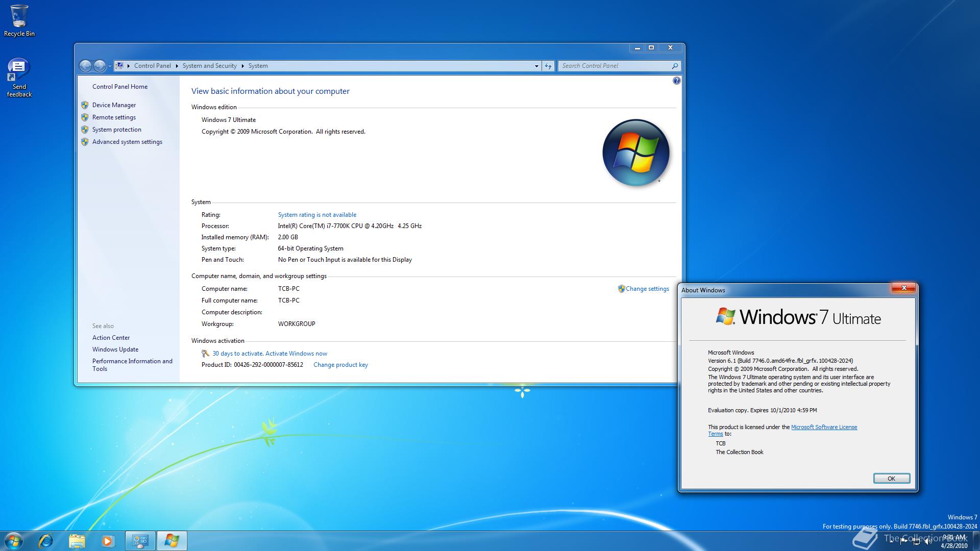The width and height of the screenshot is (980, 551).
Task: Open Control Panel Home
Action: pyautogui.click(x=120, y=87)
